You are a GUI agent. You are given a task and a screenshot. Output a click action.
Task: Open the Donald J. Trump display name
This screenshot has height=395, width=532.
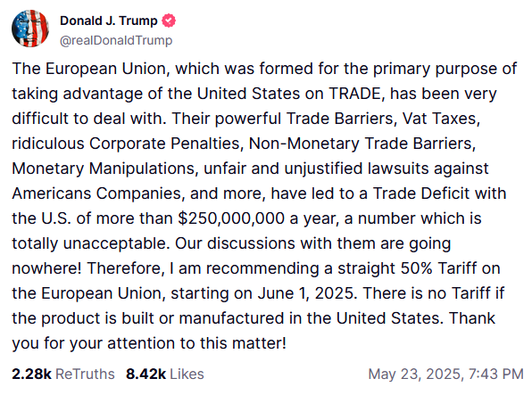[109, 21]
